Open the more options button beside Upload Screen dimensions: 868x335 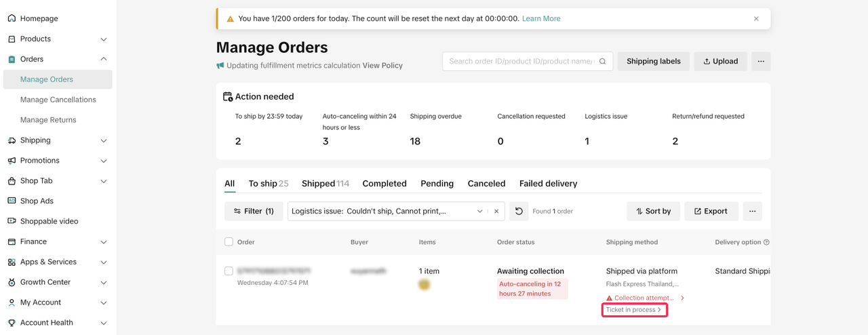(761, 62)
